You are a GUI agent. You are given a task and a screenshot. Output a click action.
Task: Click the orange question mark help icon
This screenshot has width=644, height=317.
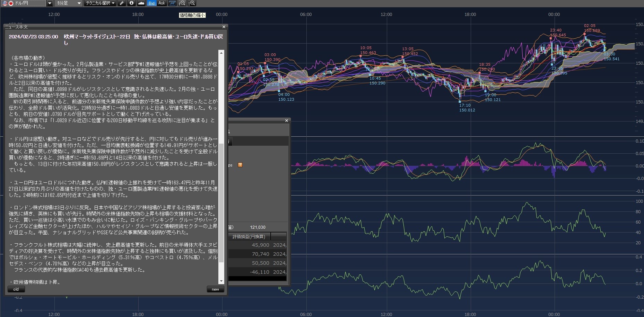240,165
